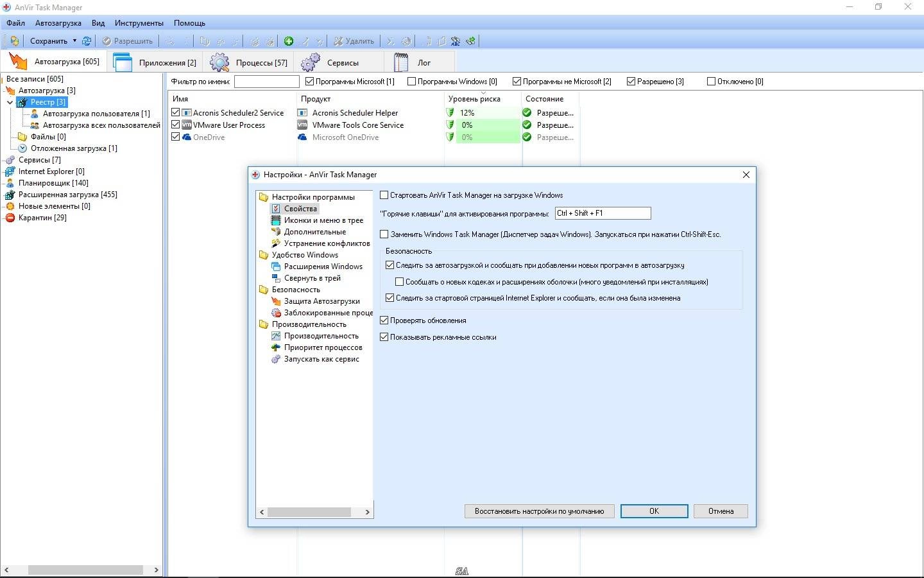924x578 pixels.
Task: Uncheck the Acronis Scheduler2 Service entry checkbox
Action: click(x=176, y=112)
